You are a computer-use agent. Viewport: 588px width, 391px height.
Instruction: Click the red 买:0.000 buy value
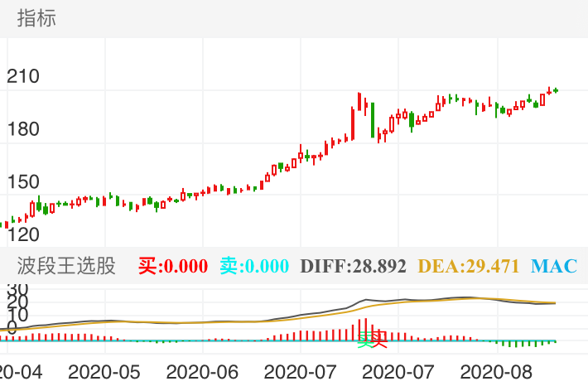click(x=172, y=266)
